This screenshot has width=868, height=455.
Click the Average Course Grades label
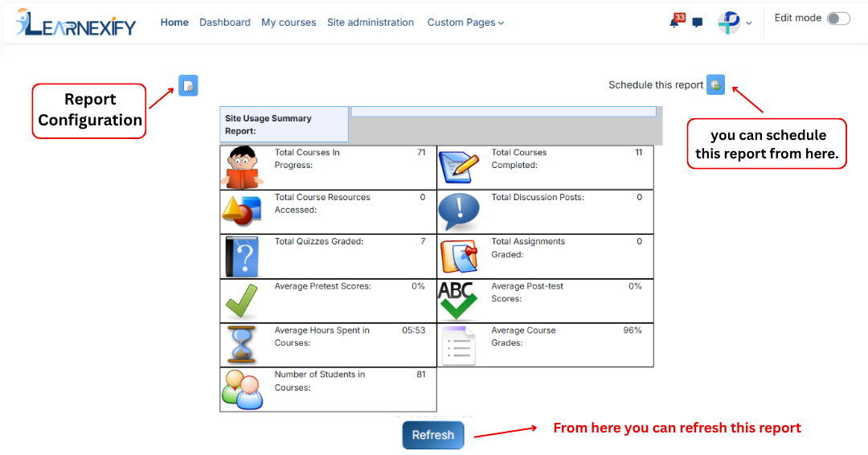pos(523,337)
